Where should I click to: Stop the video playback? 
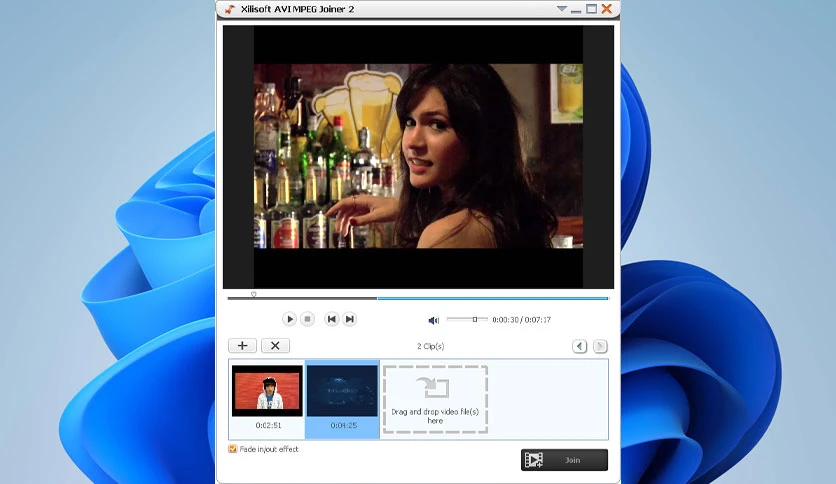308,319
